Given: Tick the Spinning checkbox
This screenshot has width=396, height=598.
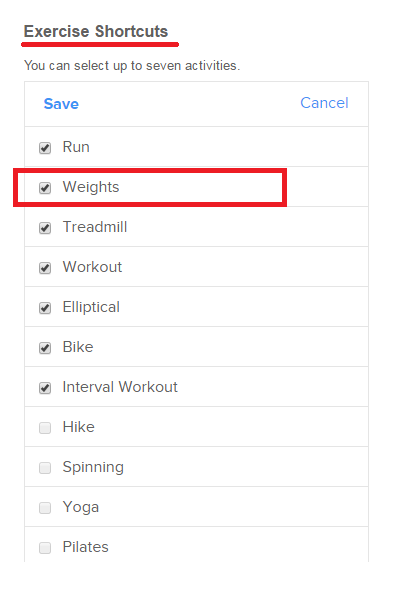Looking at the screenshot, I should [x=45, y=468].
